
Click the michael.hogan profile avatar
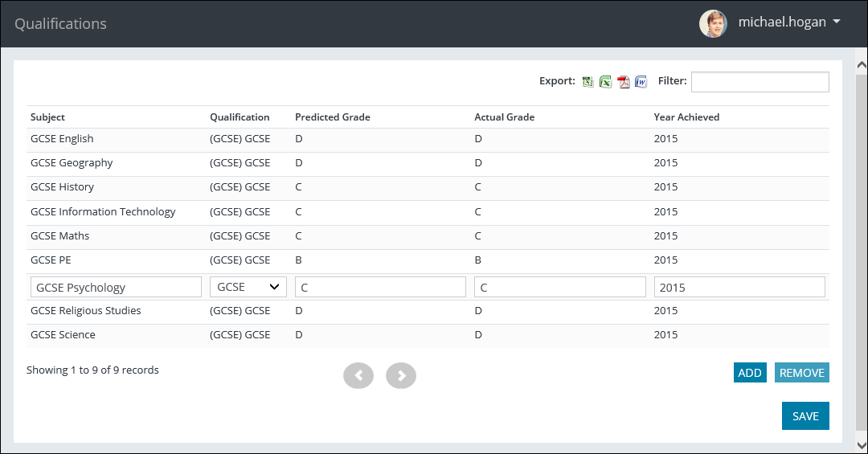click(713, 23)
